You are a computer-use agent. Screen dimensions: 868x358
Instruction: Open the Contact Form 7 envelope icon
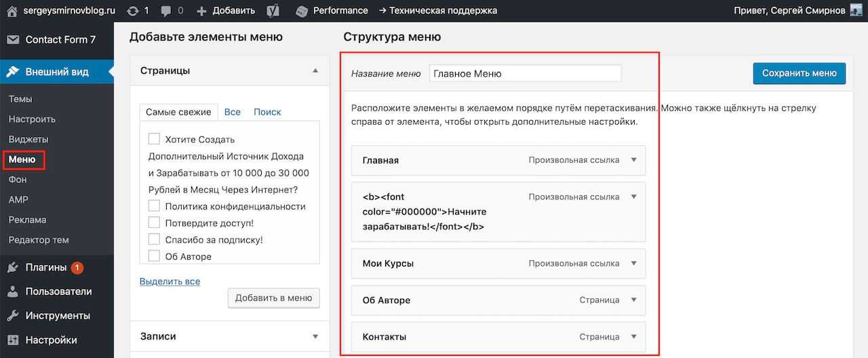[13, 39]
